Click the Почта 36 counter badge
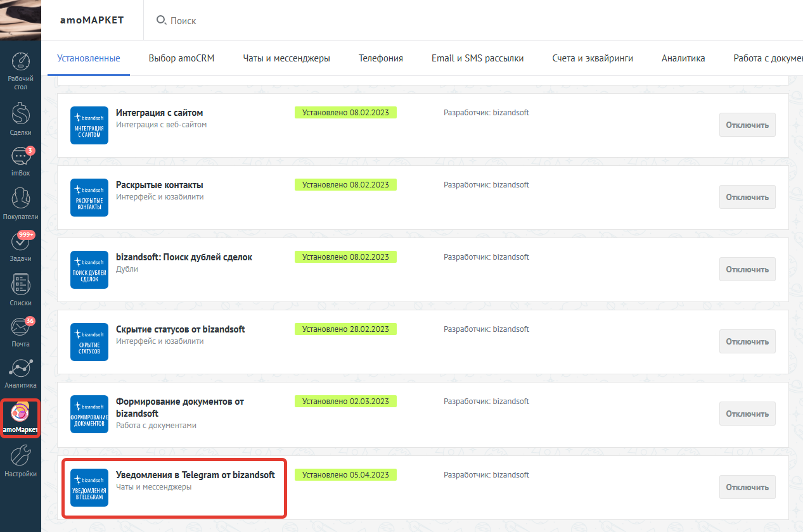Viewport: 803px width, 532px height. pyautogui.click(x=30, y=321)
